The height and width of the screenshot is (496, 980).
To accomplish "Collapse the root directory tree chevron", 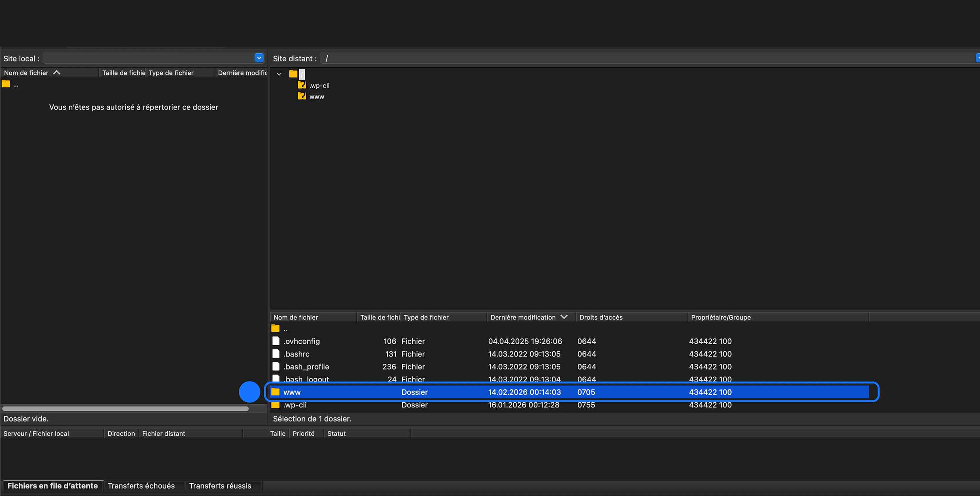I will coord(279,74).
